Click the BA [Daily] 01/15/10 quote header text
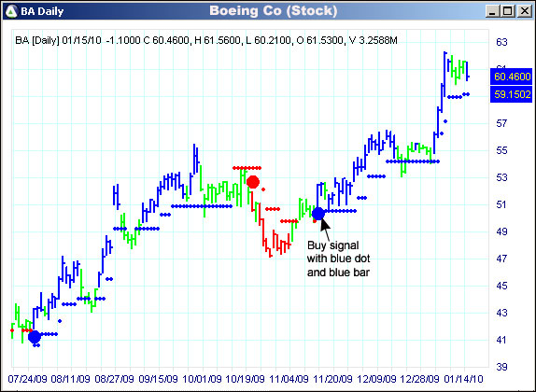536x392 pixels. coord(206,41)
